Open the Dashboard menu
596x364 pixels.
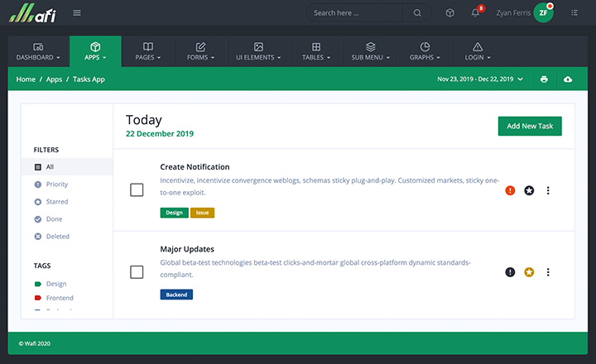point(38,51)
